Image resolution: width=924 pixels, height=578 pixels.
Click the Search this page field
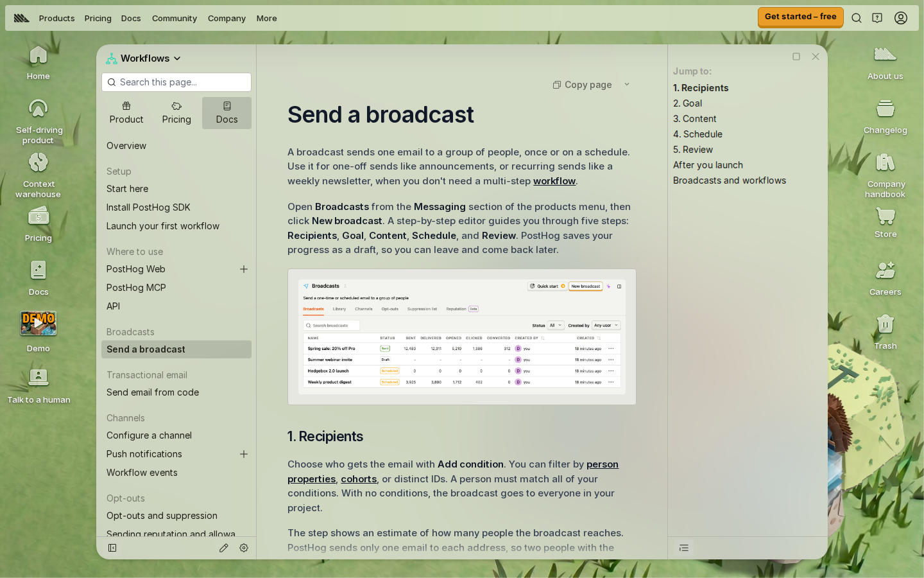176,82
